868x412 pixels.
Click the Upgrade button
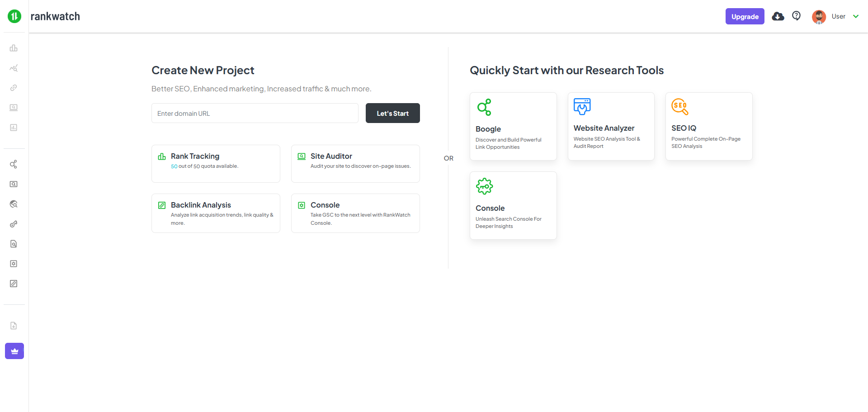point(745,16)
